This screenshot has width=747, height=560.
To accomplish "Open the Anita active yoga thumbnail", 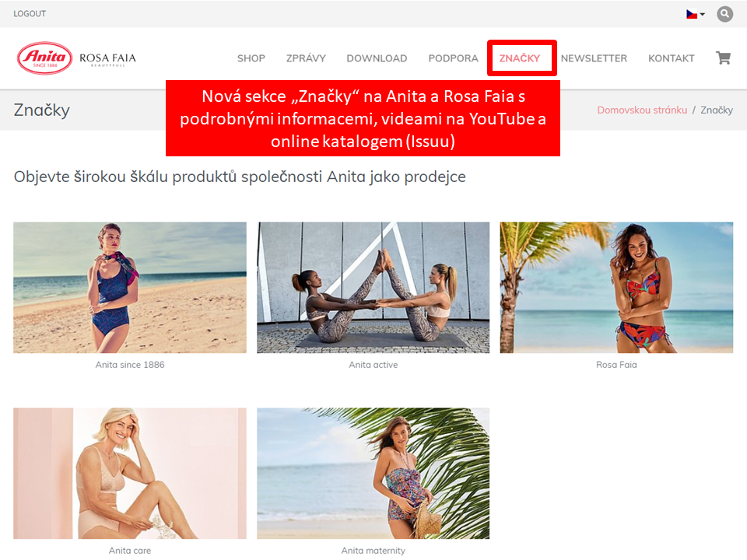I will pos(373,288).
